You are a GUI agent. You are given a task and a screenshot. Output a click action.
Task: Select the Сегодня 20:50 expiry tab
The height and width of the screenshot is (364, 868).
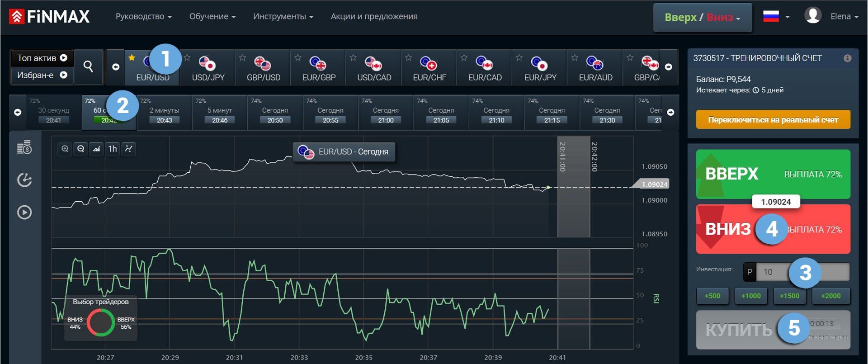tap(275, 113)
